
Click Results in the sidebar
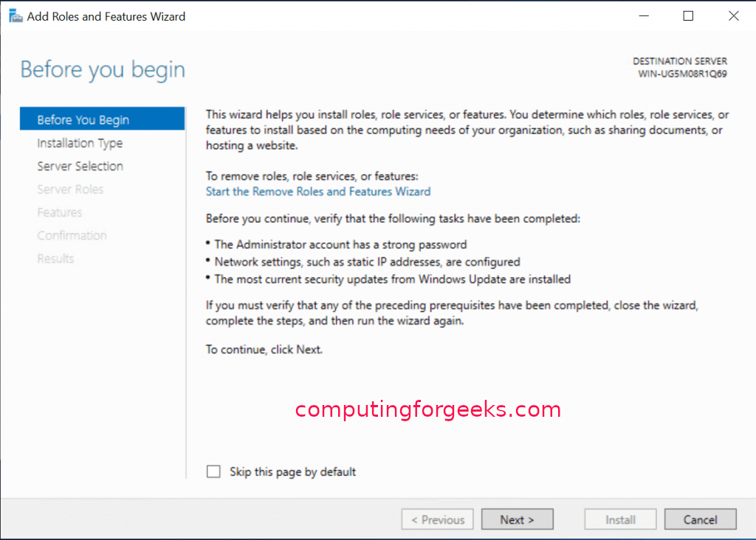pos(55,258)
